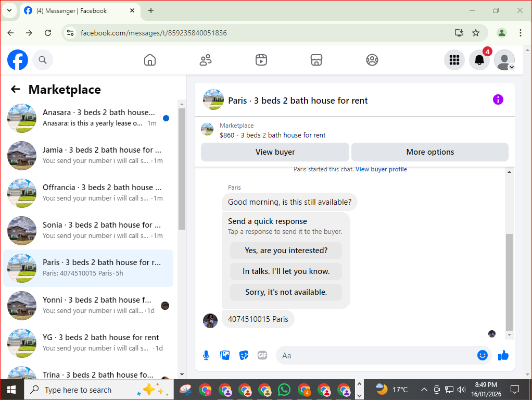The width and height of the screenshot is (532, 400).
Task: Open account profile avatar menu
Action: 504,60
